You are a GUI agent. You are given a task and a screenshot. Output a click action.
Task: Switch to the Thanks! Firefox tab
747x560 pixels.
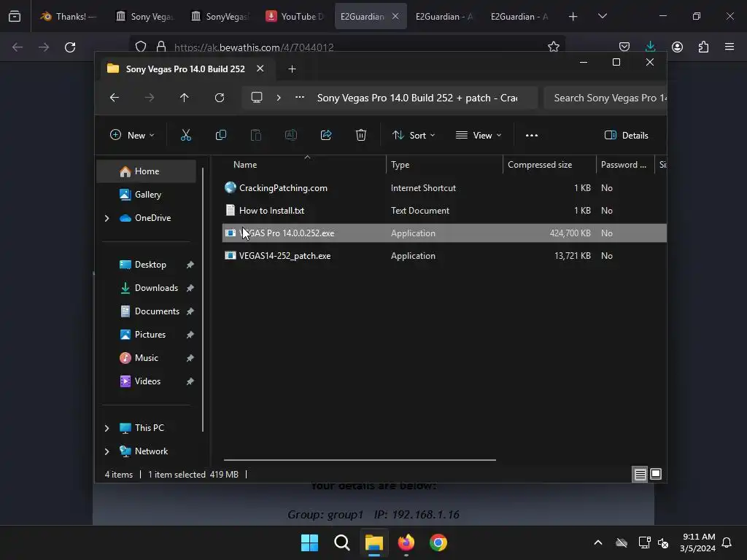coord(69,16)
